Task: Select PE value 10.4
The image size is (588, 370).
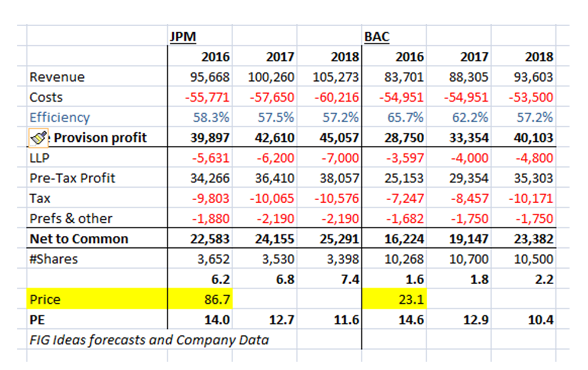Action: pyautogui.click(x=541, y=320)
